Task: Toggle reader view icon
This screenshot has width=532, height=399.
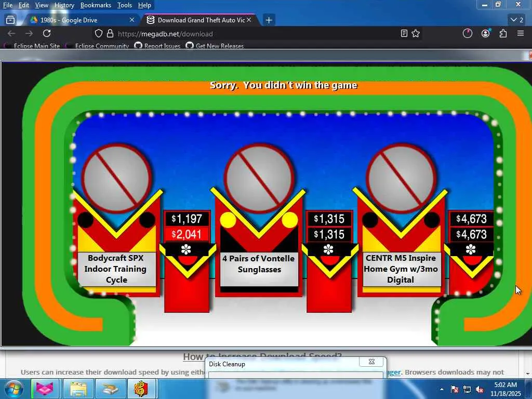Action: point(404,33)
